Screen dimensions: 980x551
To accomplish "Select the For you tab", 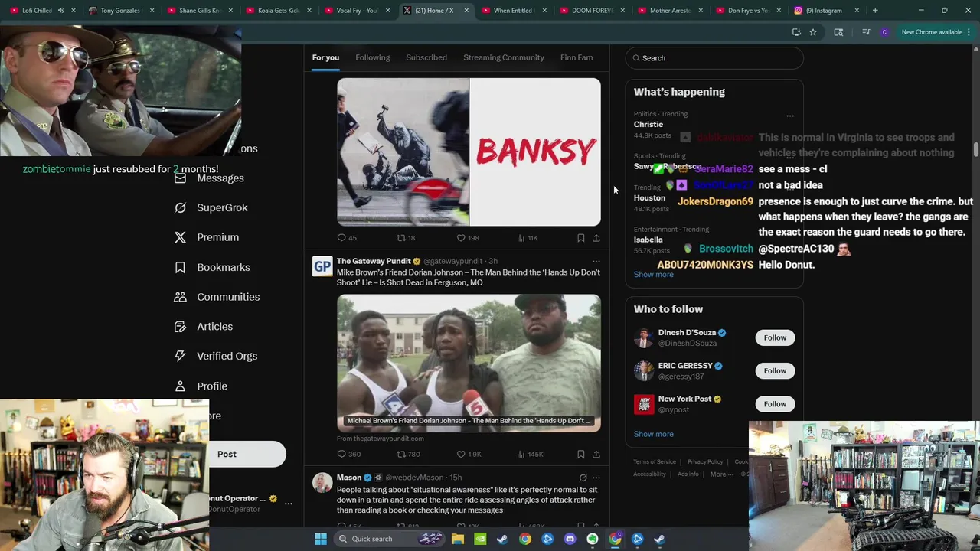I will click(x=325, y=57).
